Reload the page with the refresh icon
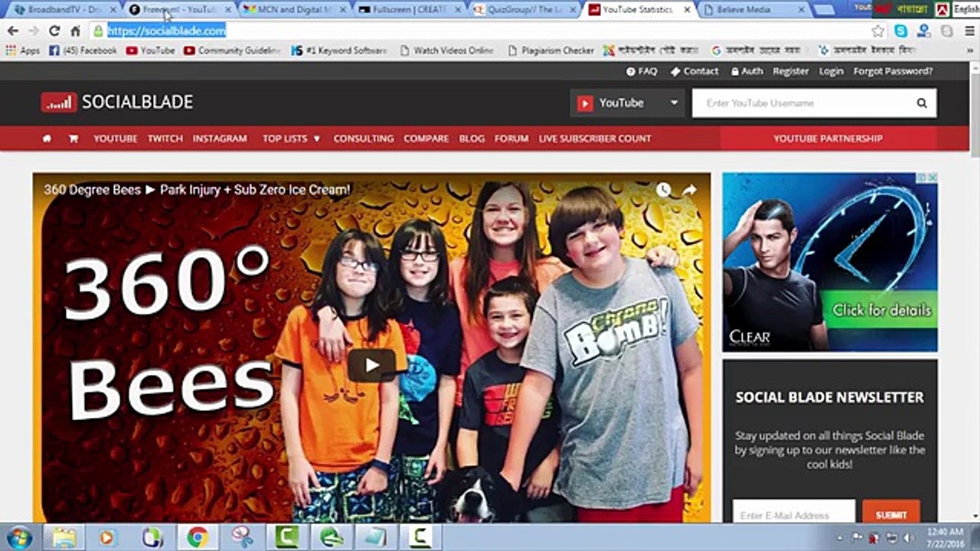980x551 pixels. [54, 31]
